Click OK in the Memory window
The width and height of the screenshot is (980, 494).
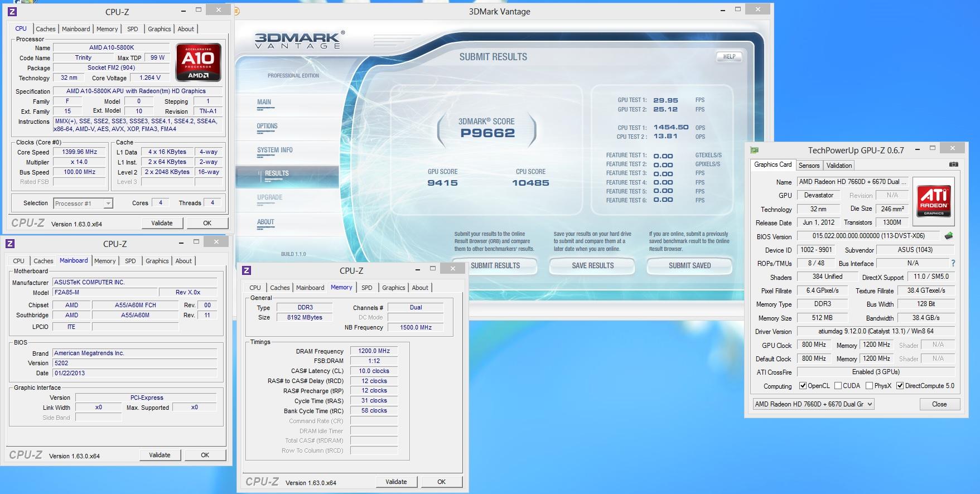[441, 482]
